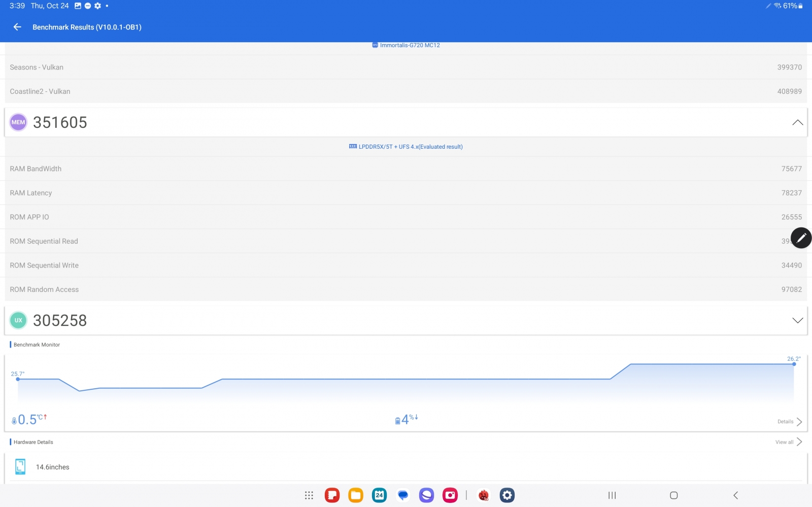Tap the floating pencil edit button
Screen dimensions: 812x507
coord(801,238)
